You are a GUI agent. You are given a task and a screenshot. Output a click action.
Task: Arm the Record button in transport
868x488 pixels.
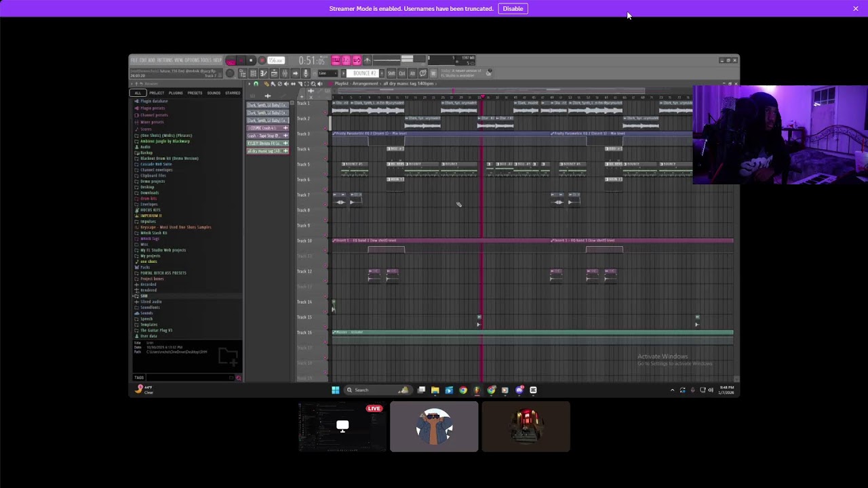pos(262,60)
